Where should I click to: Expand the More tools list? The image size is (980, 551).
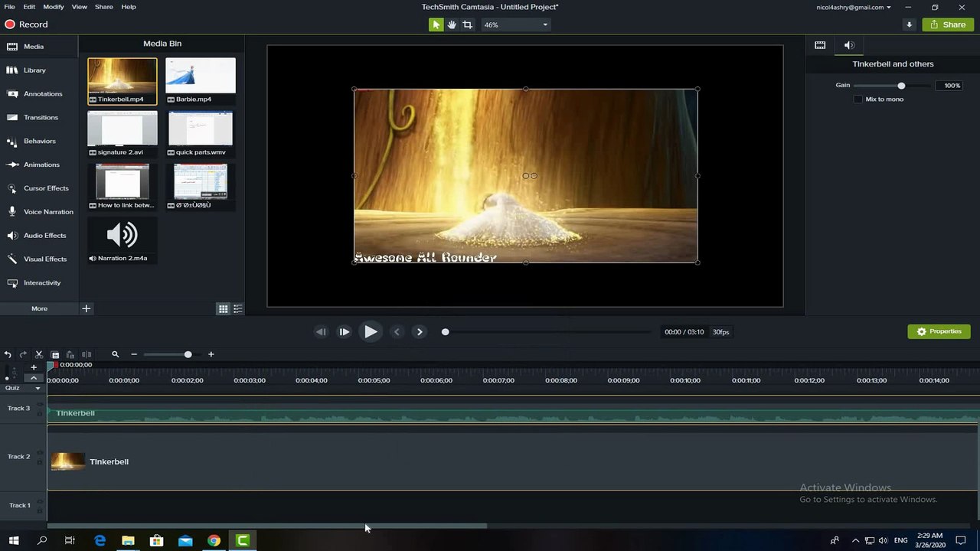(39, 308)
